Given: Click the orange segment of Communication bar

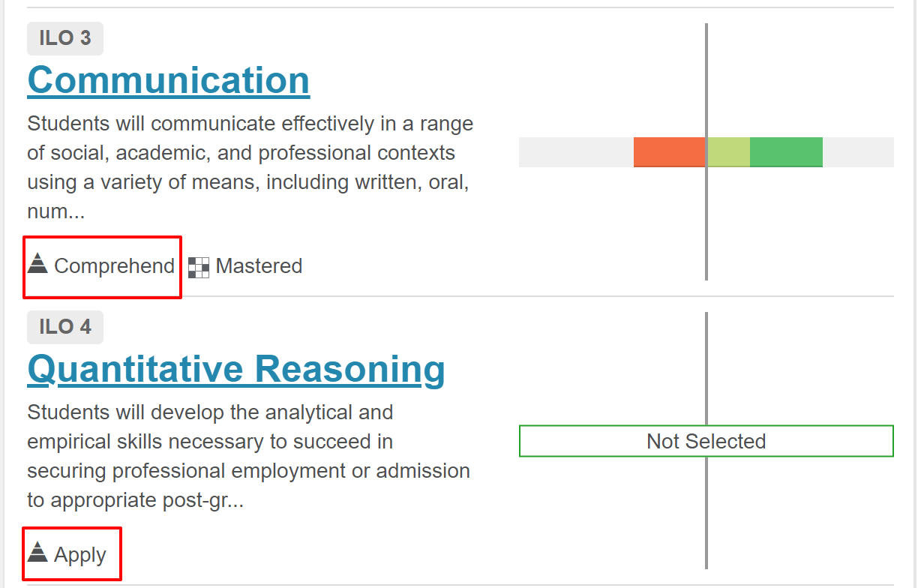Looking at the screenshot, I should pos(669,152).
